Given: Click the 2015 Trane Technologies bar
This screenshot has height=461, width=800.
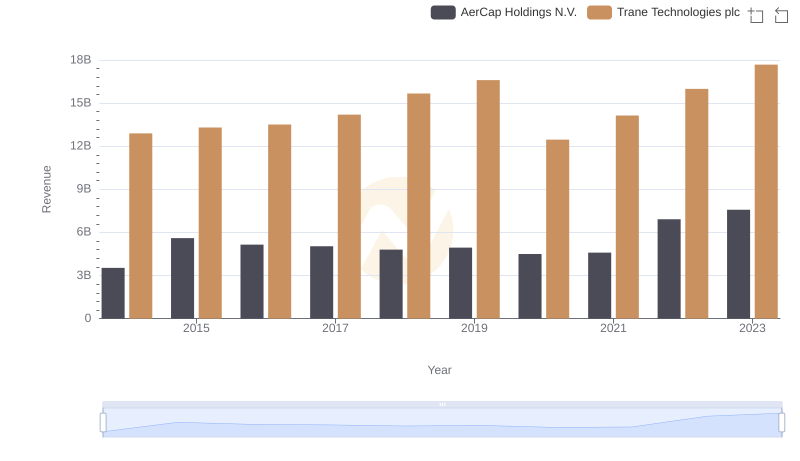Looking at the screenshot, I should (x=210, y=223).
